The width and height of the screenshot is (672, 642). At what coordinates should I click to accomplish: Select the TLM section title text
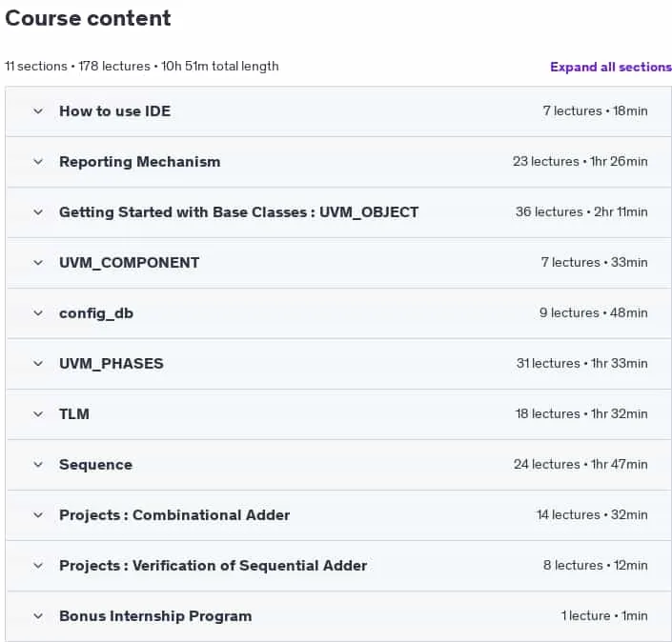[x=74, y=414]
